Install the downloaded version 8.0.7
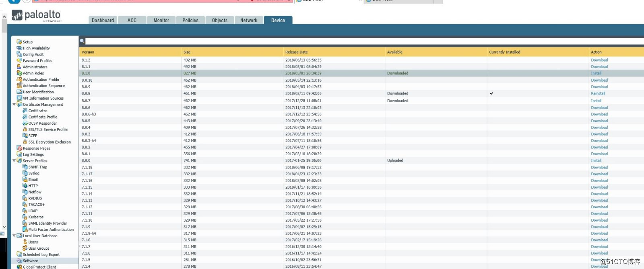Image resolution: width=644 pixels, height=269 pixels. [x=596, y=101]
